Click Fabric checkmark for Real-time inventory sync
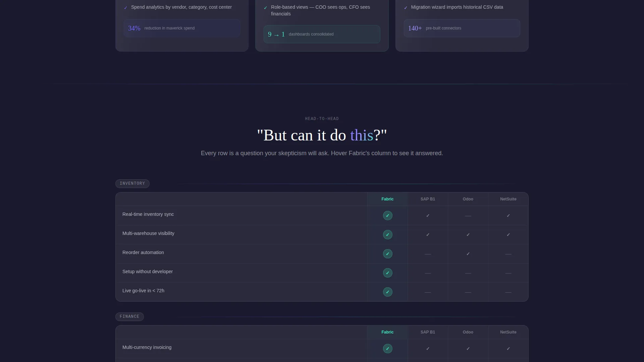 click(x=387, y=216)
